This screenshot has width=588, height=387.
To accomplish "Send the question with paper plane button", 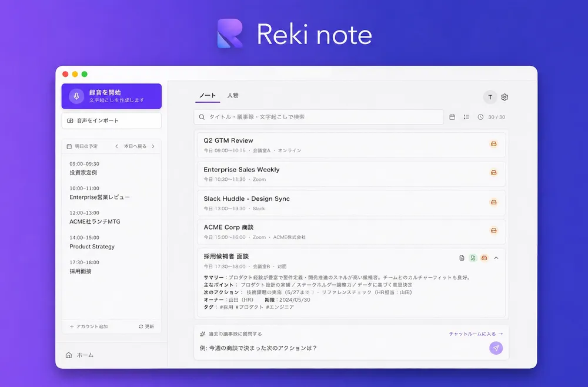I will [496, 348].
